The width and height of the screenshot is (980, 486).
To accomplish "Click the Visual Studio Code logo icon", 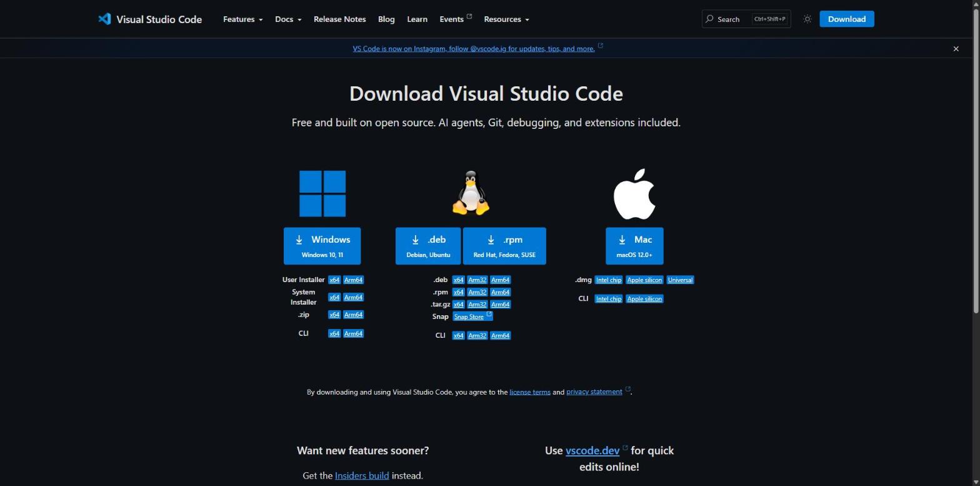I will pos(104,19).
